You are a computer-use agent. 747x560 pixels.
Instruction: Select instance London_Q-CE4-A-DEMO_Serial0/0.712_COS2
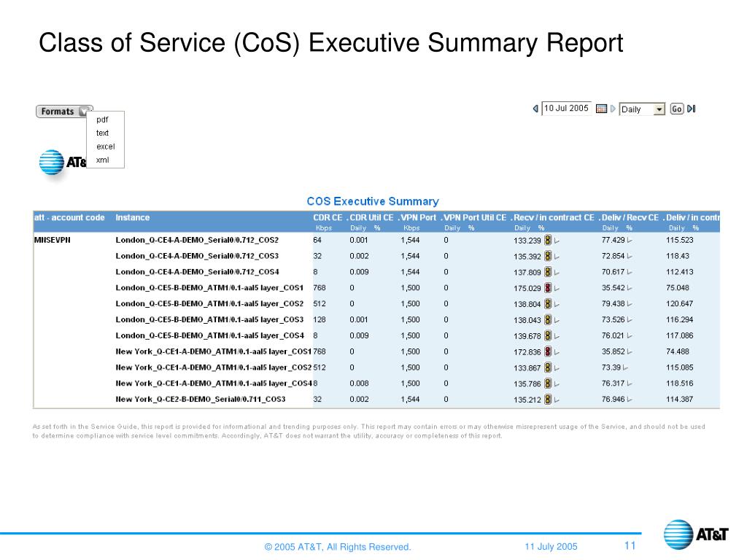tap(197, 240)
